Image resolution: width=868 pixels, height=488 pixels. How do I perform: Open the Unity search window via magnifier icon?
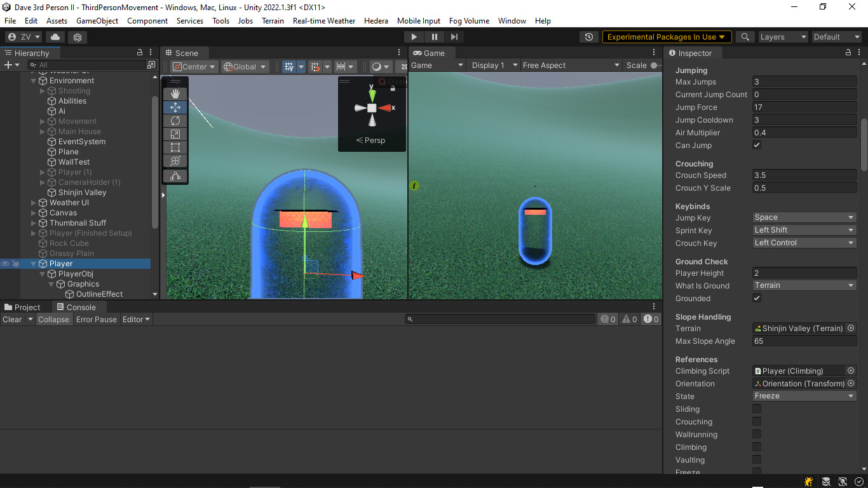745,37
